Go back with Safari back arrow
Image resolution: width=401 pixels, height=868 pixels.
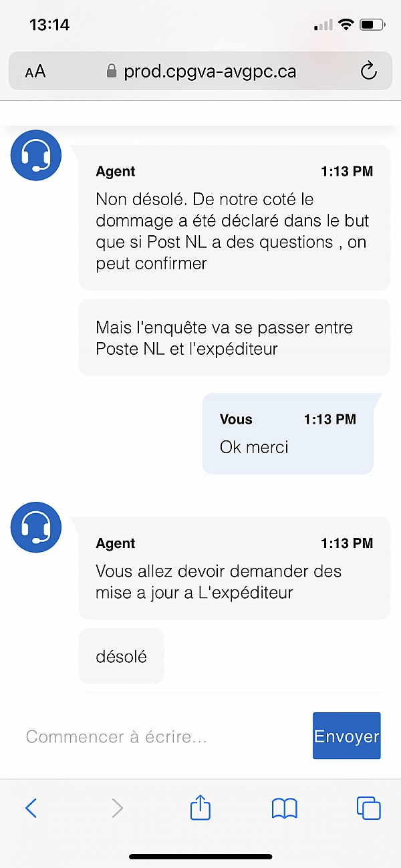coord(31,809)
